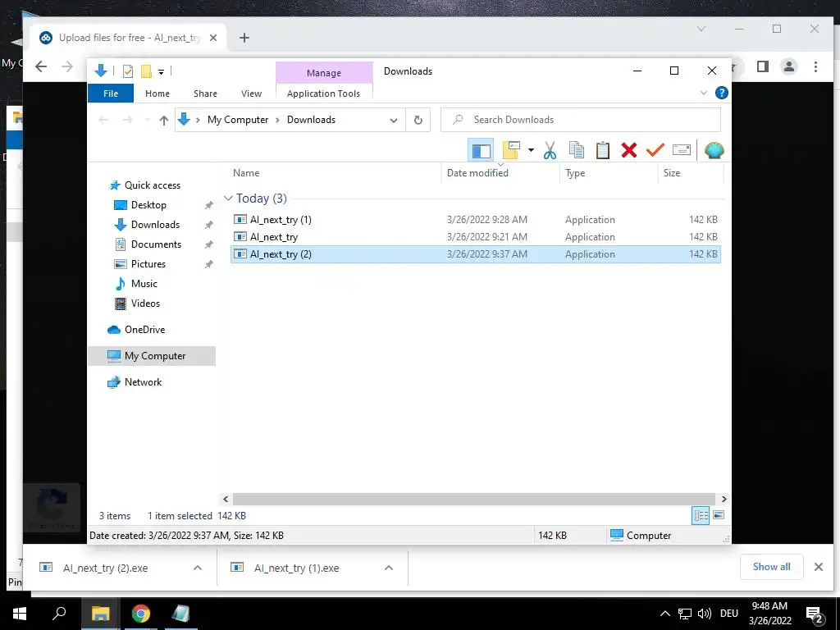Click the scissors Cut toolbar icon
The image size is (840, 630).
click(x=550, y=151)
